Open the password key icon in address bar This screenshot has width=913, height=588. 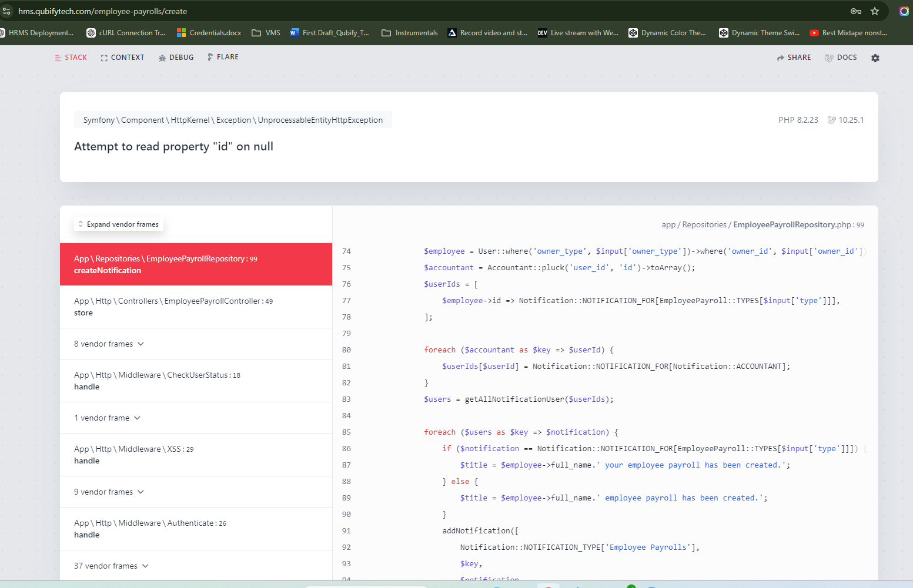856,11
